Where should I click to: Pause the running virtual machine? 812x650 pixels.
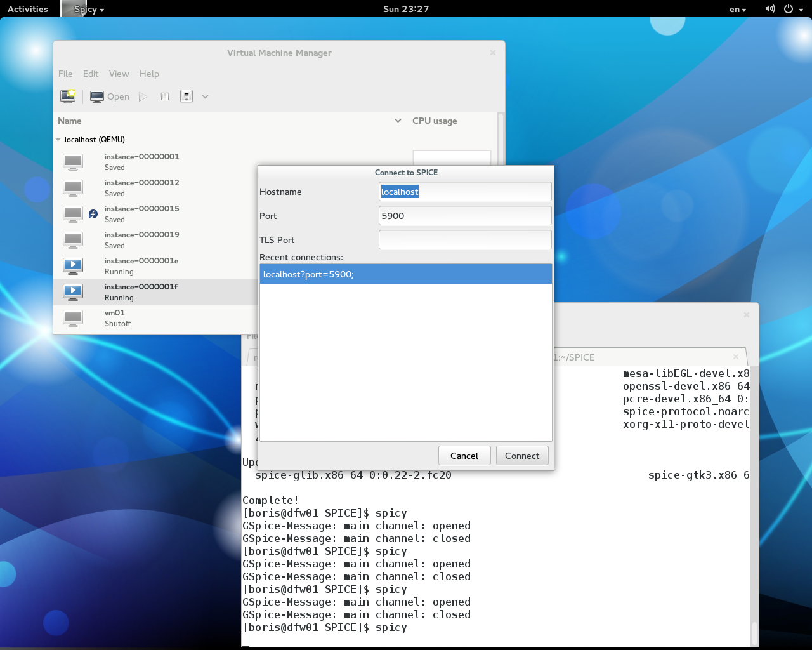164,96
